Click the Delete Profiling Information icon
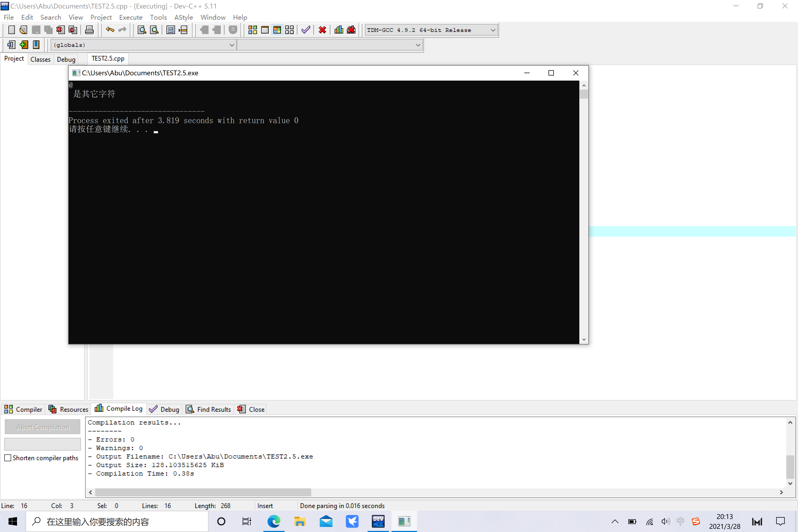This screenshot has height=532, width=798. coord(351,30)
